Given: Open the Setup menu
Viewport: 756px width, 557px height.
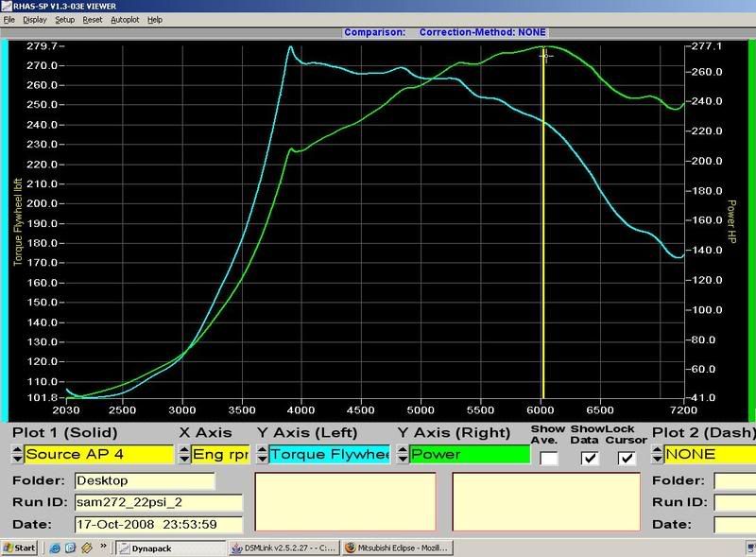Looking at the screenshot, I should pos(64,19).
